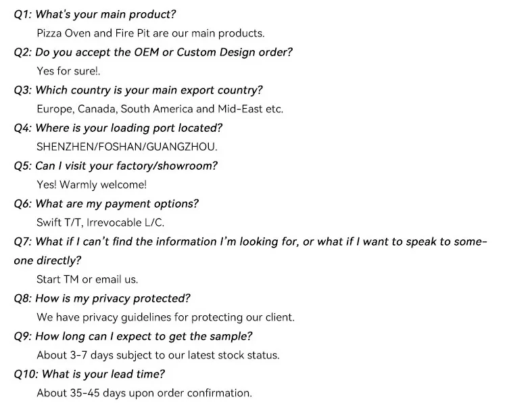Image resolution: width=507 pixels, height=420 pixels.
Task: Click the 'Yes for sure!' answer
Action: [x=68, y=71]
